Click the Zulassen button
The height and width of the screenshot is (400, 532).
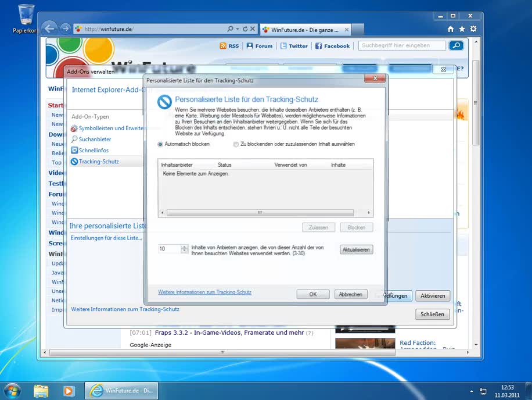click(318, 227)
